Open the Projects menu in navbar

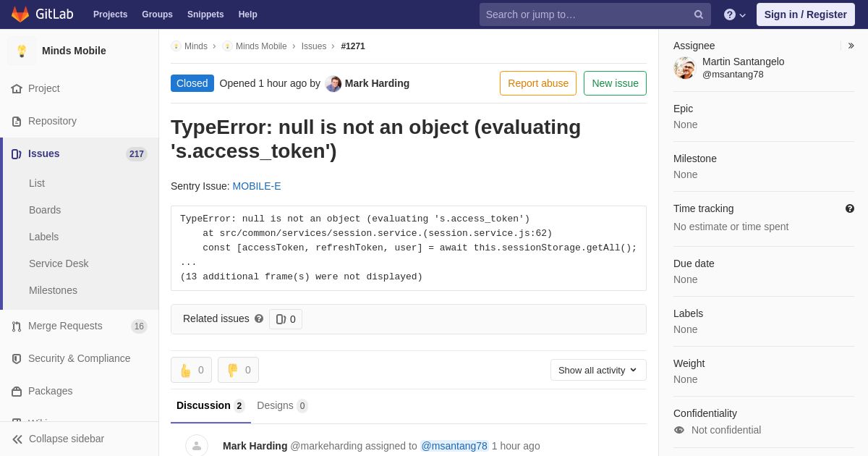110,14
